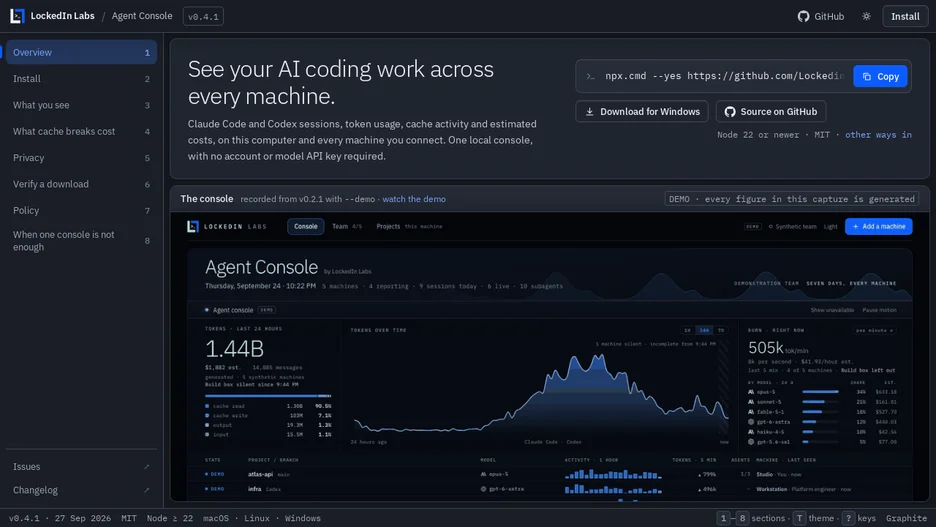The width and height of the screenshot is (936, 527).
Task: Open the other ways in link
Action: tap(878, 135)
